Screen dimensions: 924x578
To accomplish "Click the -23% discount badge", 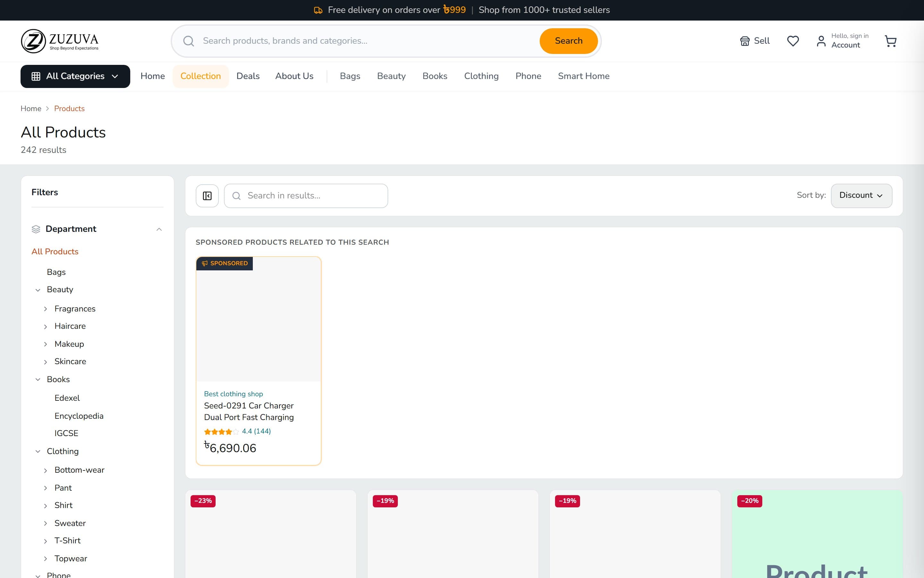I will (203, 501).
